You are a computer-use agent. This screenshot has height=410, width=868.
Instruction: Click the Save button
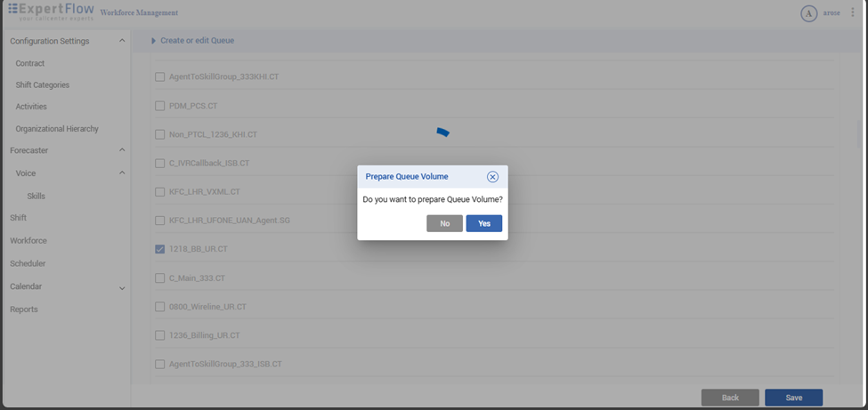pyautogui.click(x=793, y=398)
